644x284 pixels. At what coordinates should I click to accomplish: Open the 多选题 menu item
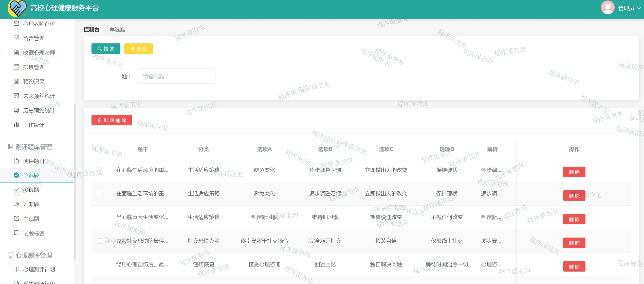31,190
